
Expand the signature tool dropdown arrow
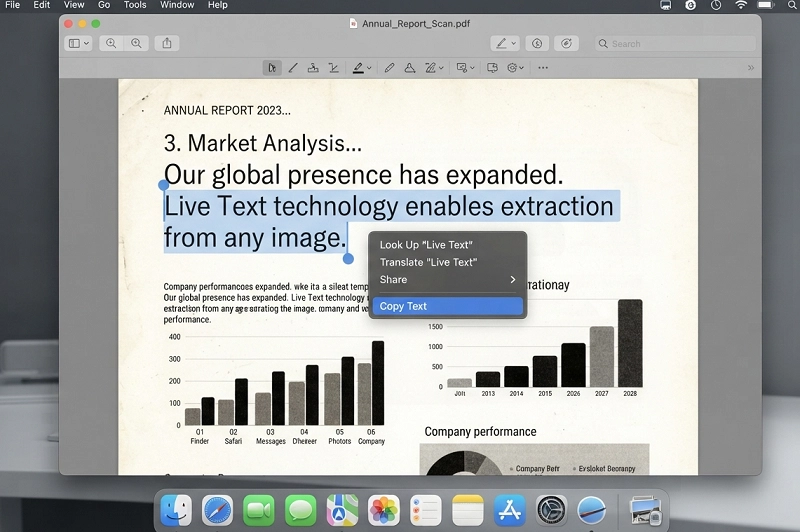[x=441, y=68]
